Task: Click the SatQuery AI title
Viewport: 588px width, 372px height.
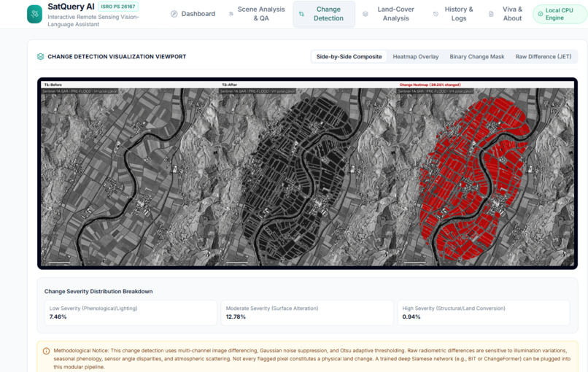Action: click(71, 7)
